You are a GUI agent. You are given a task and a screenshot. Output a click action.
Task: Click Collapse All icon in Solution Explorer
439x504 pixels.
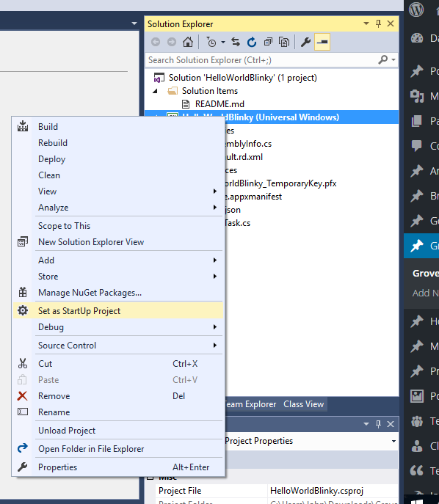[x=268, y=42]
